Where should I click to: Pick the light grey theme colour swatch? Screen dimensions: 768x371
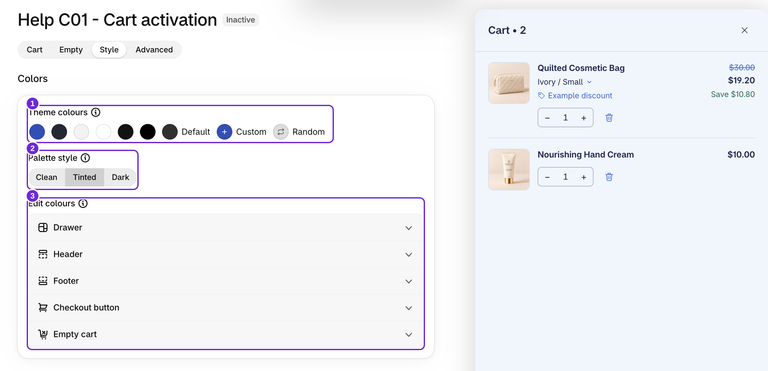pyautogui.click(x=81, y=132)
